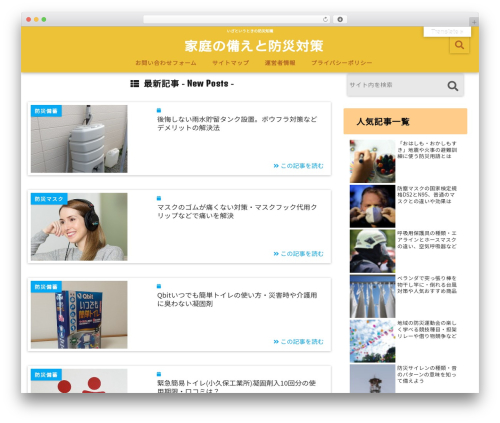Open the 後悔しない雨水貯留タンク設置 title
This screenshot has width=500, height=423.
coord(237,124)
